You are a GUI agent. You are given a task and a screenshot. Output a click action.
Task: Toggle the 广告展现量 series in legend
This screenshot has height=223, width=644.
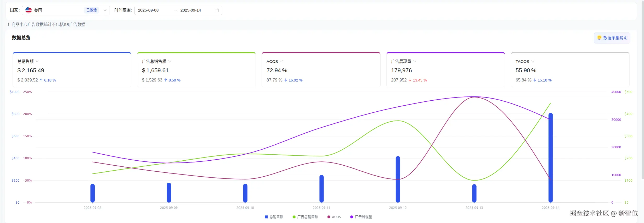[363, 217]
